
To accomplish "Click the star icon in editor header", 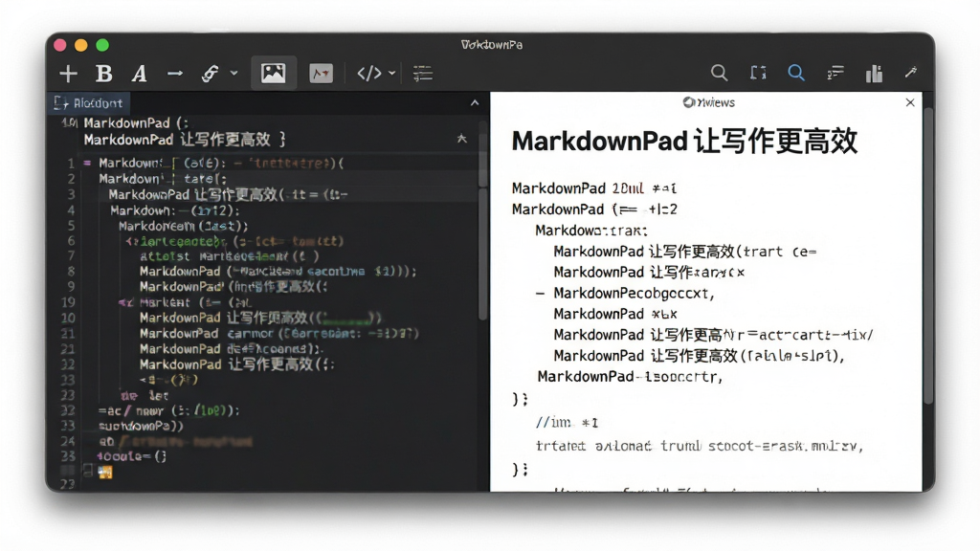I will click(x=462, y=139).
